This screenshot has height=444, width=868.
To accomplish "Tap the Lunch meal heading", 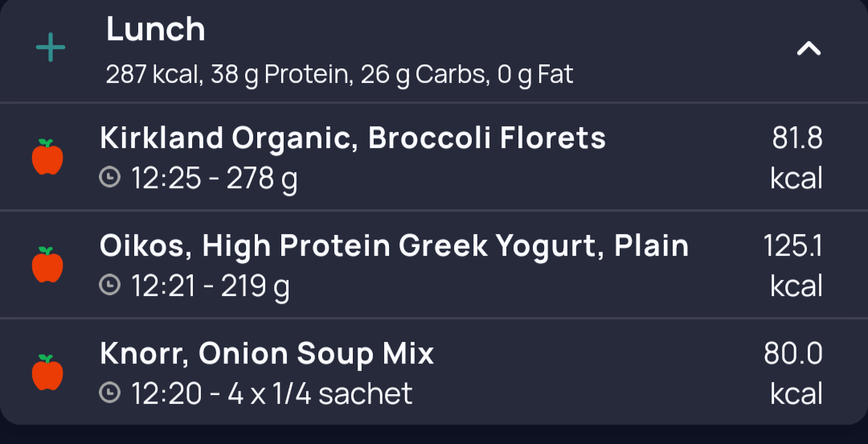I will click(156, 31).
